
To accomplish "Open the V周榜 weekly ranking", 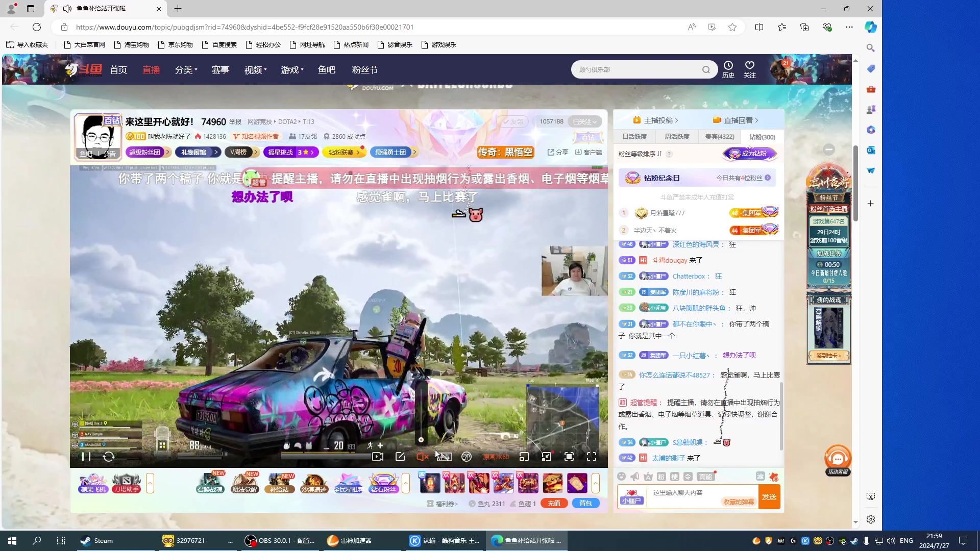I will coord(242,152).
